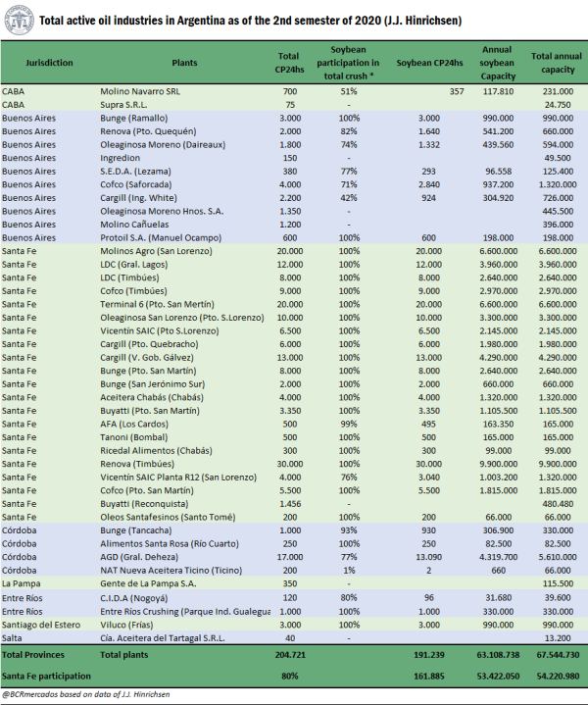Click 'Ricedal Alimentos (Chabás)' plant cell
The height and width of the screenshot is (705, 588).
pyautogui.click(x=156, y=450)
